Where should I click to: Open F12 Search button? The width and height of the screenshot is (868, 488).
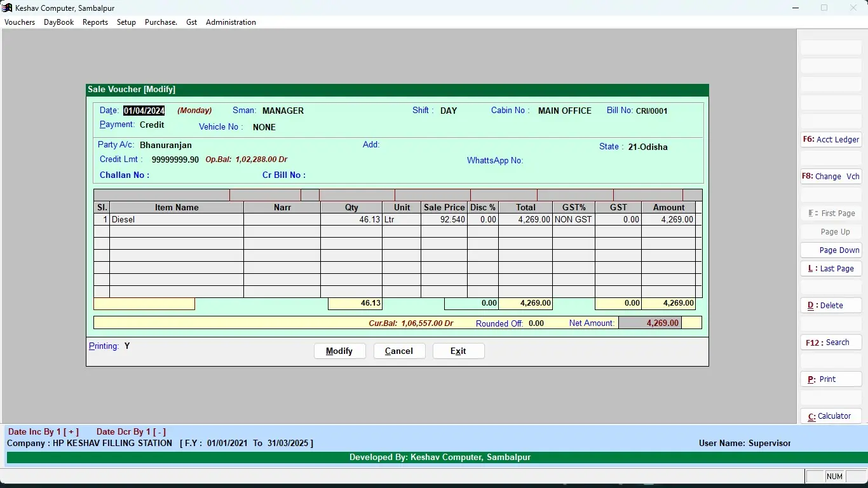pyautogui.click(x=831, y=342)
